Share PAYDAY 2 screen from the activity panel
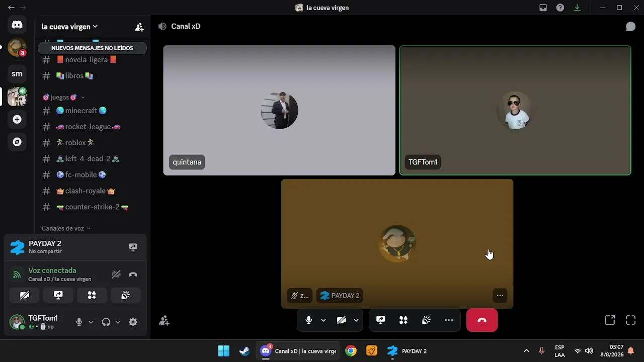Image resolution: width=644 pixels, height=362 pixels. click(x=133, y=247)
